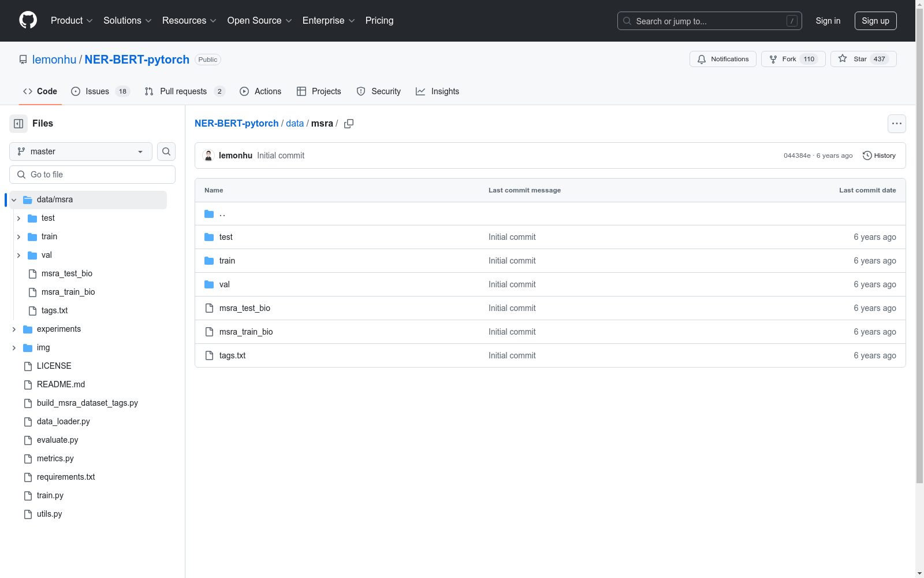Open lemonhu owner link

[x=54, y=60]
